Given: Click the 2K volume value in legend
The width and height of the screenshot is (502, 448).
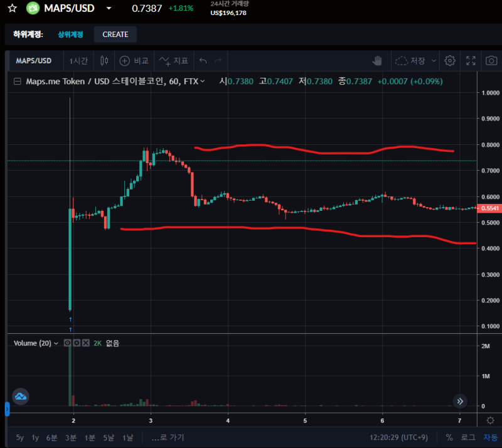Looking at the screenshot, I should (x=97, y=343).
